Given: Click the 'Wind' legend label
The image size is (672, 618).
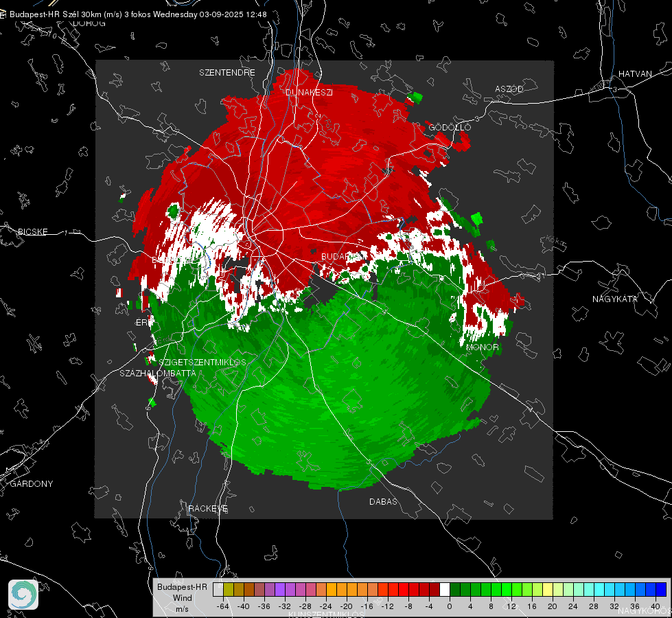Looking at the screenshot, I should (182, 598).
